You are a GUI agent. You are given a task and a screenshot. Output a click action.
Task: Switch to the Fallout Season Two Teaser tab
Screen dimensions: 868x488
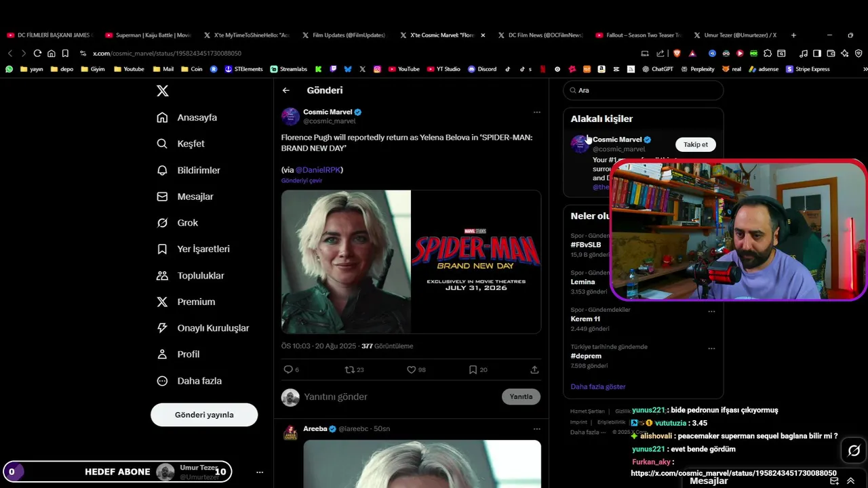637,35
